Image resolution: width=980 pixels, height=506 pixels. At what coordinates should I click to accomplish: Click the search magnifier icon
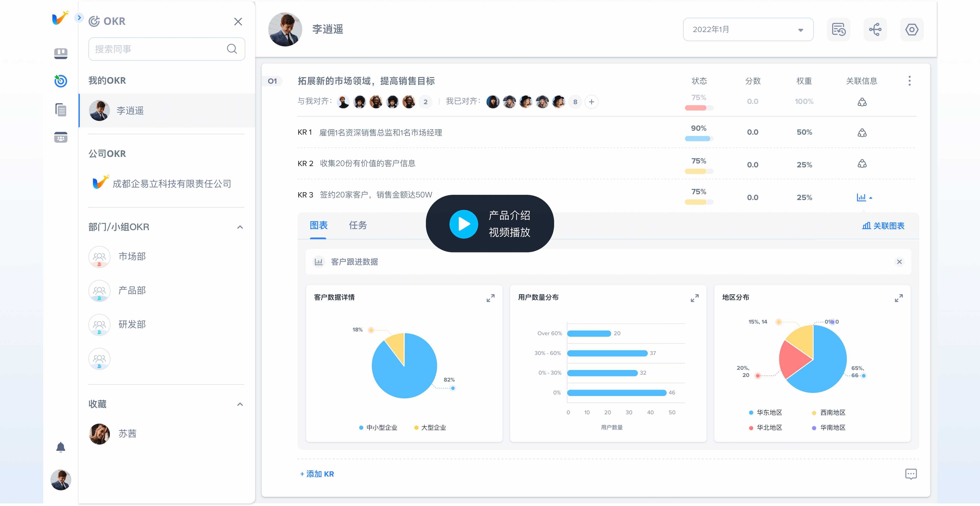click(x=232, y=49)
